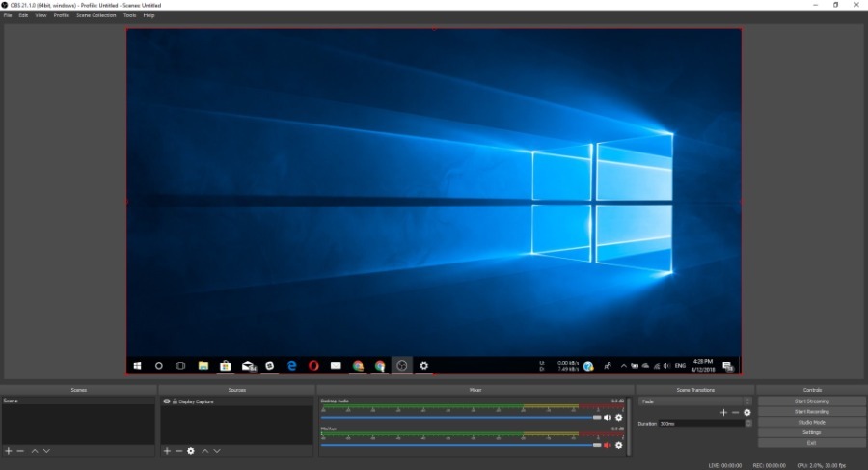
Task: Add a scene transition with the plus icon
Action: [x=723, y=412]
